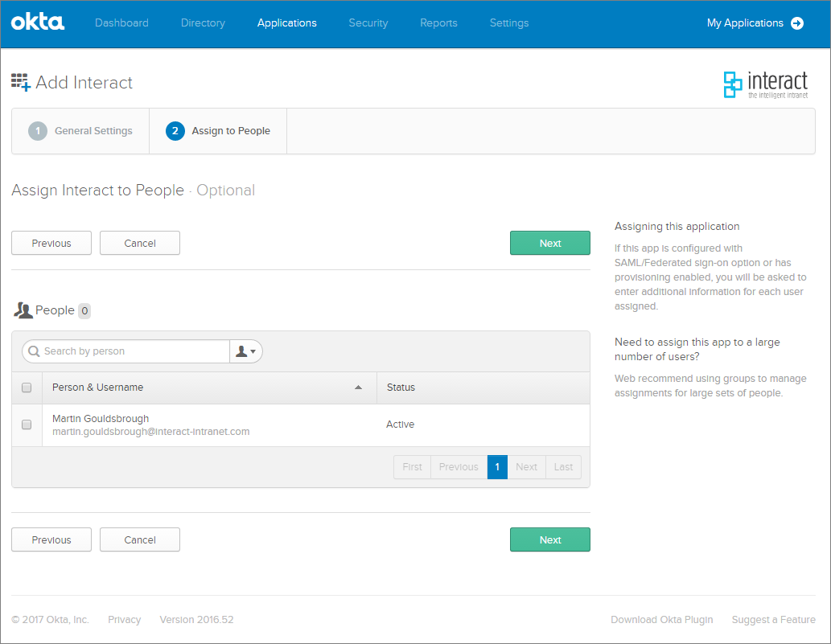Tick the select-all people checkbox
The image size is (831, 644).
[x=27, y=388]
